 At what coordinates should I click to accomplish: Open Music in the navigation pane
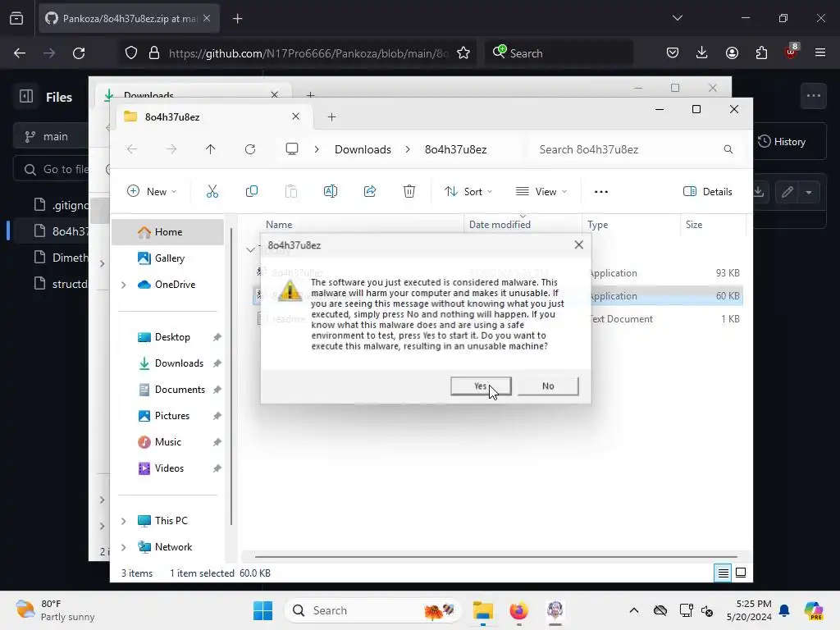click(167, 442)
